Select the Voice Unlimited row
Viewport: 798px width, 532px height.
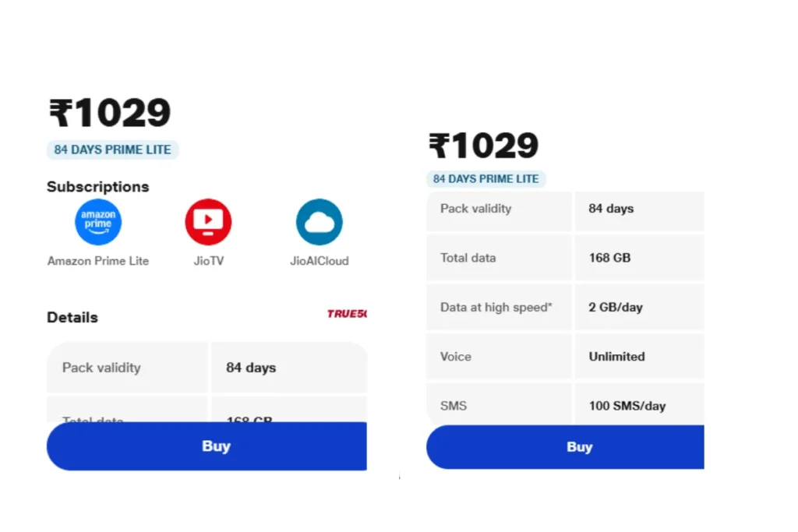(566, 357)
